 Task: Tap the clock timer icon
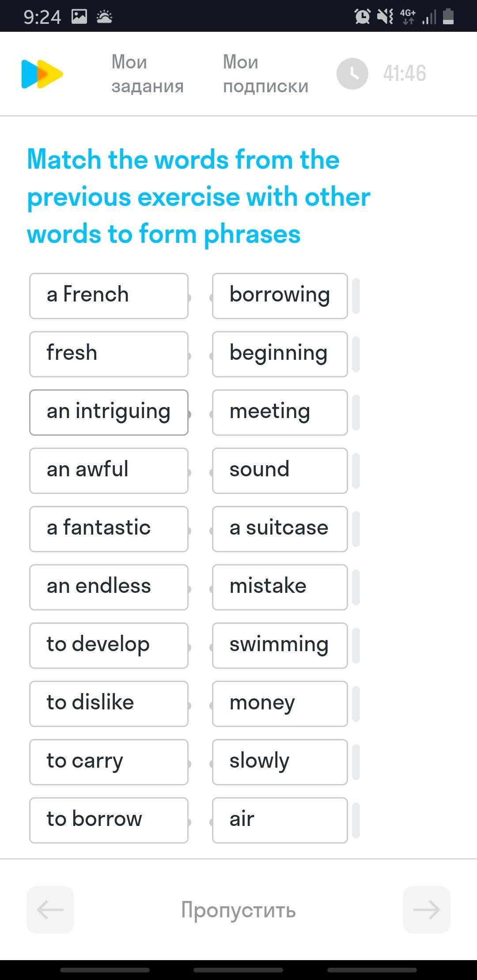coord(352,74)
